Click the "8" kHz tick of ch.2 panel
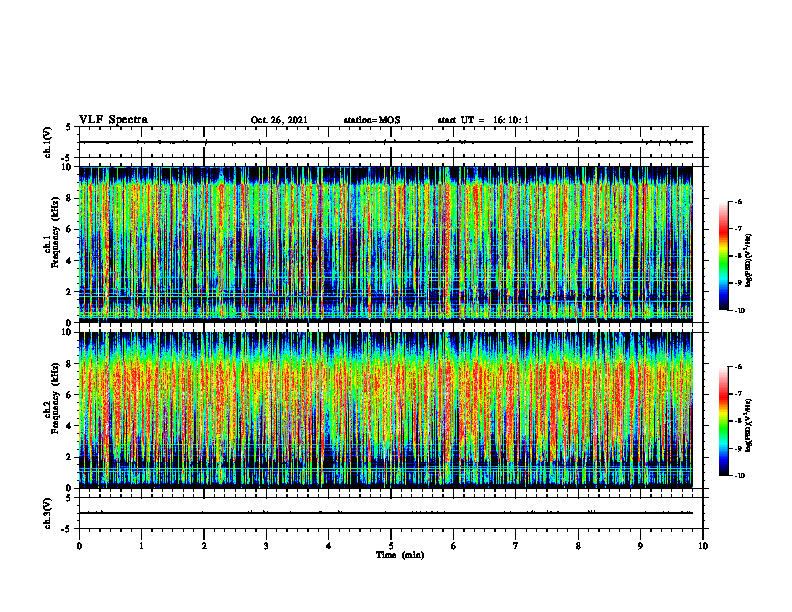792x612 pixels. click(x=69, y=364)
